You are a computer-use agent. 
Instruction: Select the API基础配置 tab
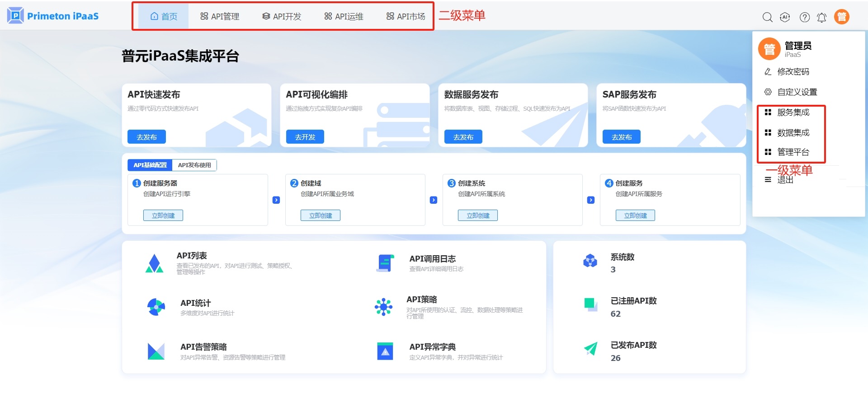(x=150, y=165)
